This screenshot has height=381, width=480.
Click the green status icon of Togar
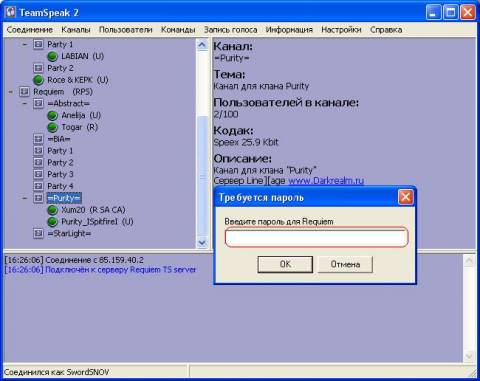[52, 127]
